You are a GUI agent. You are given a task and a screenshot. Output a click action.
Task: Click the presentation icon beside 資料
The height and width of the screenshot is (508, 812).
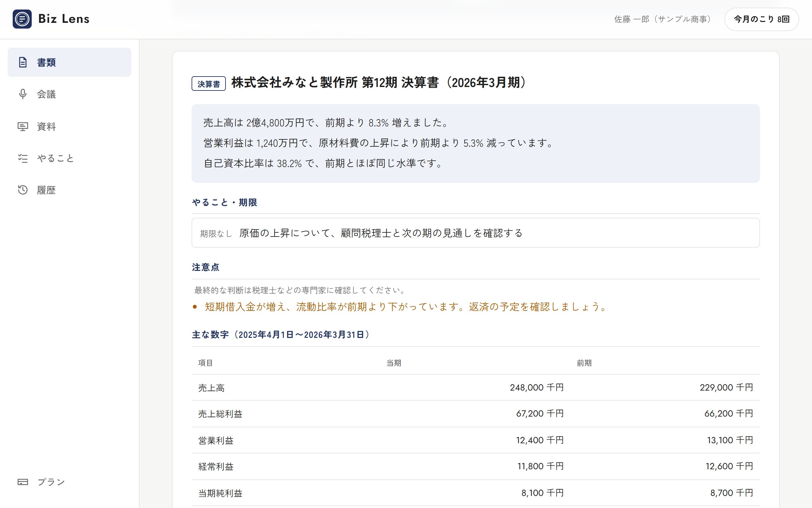(x=23, y=126)
